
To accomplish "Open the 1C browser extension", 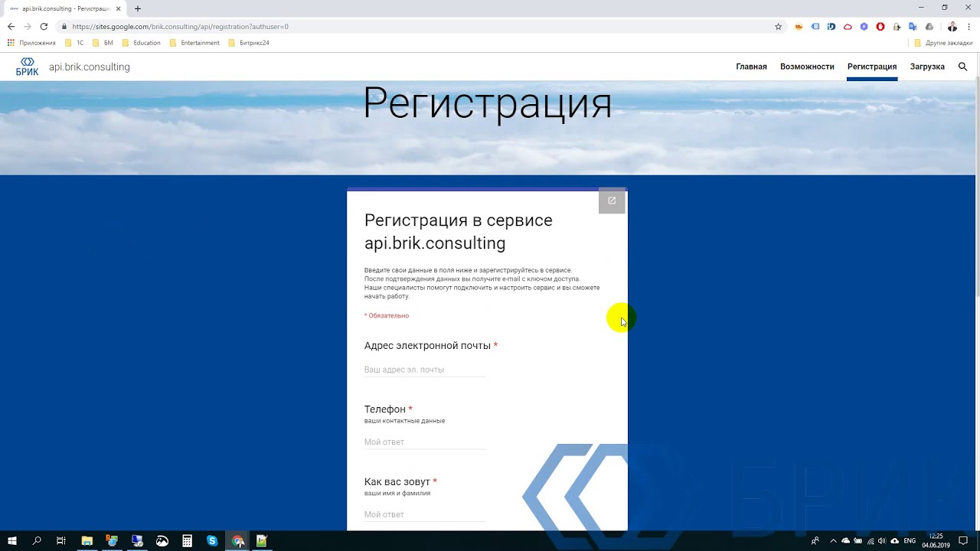I will [x=799, y=27].
